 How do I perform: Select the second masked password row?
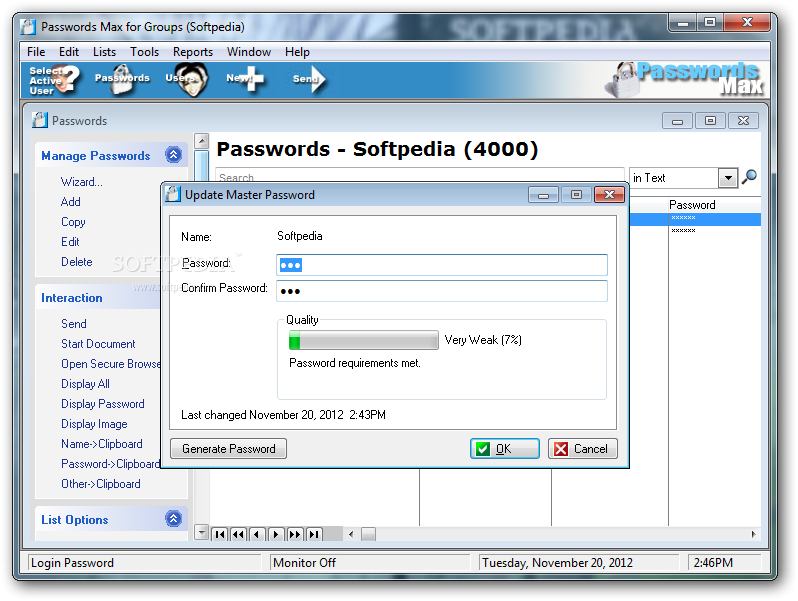click(695, 231)
